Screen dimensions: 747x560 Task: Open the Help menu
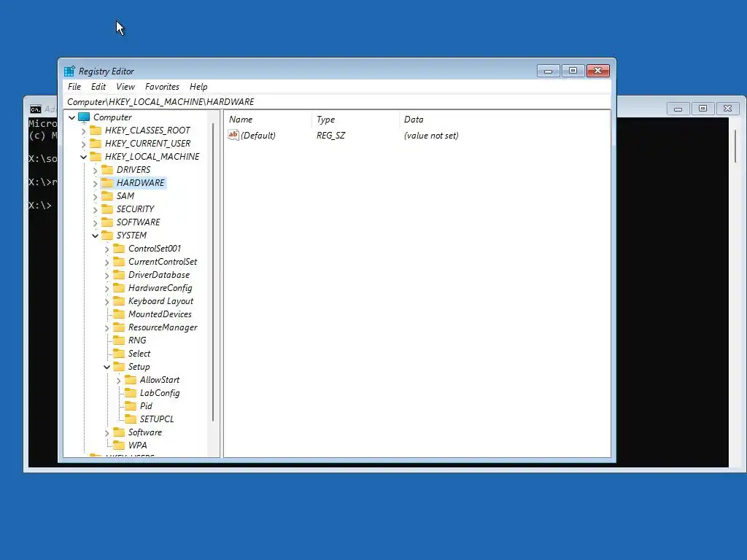pos(198,87)
